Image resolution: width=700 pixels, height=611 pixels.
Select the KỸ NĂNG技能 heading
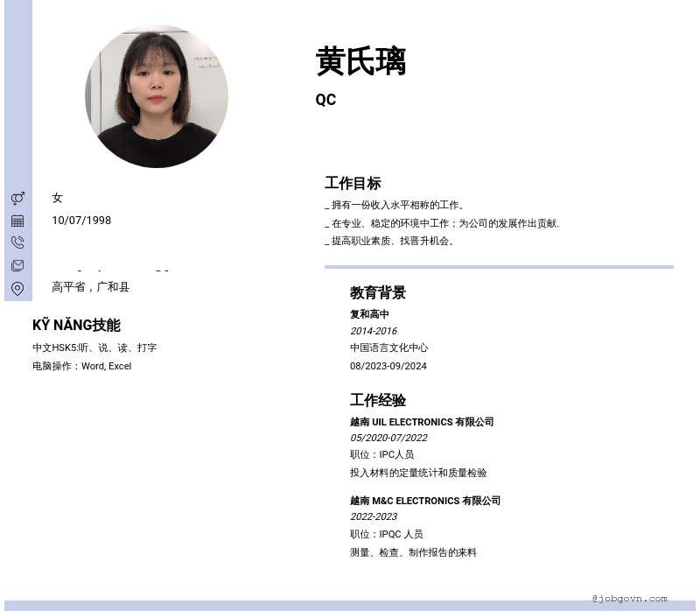click(x=76, y=325)
